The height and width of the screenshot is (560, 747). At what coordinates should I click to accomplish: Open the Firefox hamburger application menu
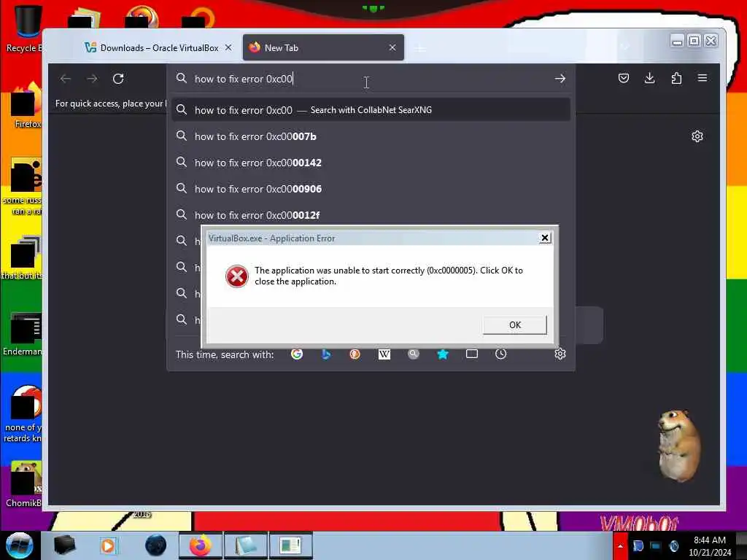703,78
